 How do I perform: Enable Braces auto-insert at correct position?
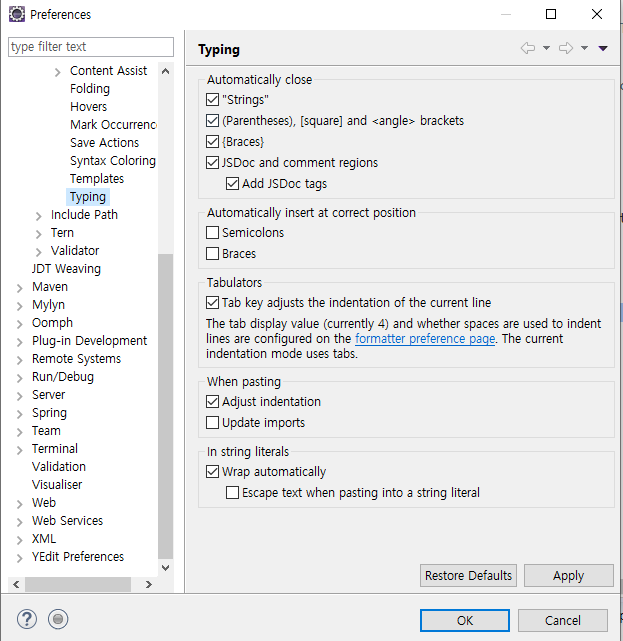[212, 253]
